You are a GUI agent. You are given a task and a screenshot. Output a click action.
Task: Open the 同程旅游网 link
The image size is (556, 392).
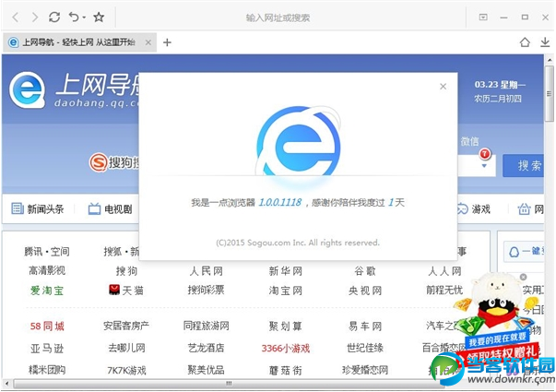[x=206, y=326]
